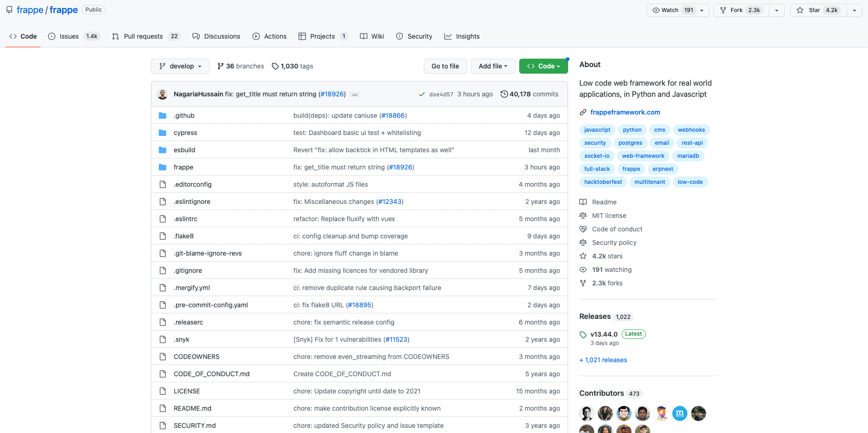Fork the frappe repository
Image resolution: width=868 pixels, height=433 pixels.
click(741, 10)
